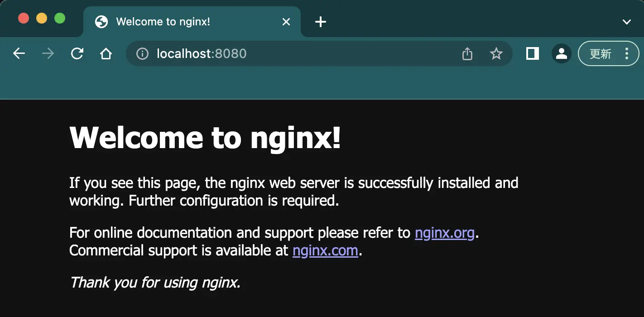
Task: Visit the nginx.com commercial support link
Action: (325, 250)
